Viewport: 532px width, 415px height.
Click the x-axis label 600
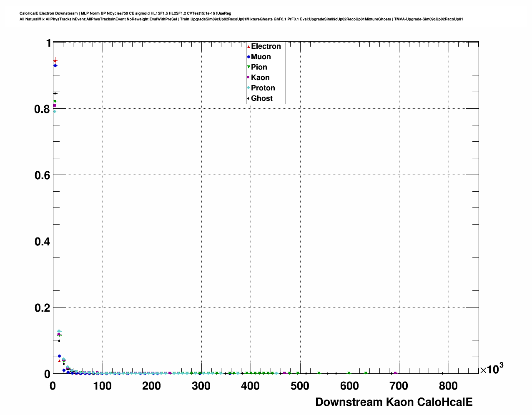[x=349, y=386]
